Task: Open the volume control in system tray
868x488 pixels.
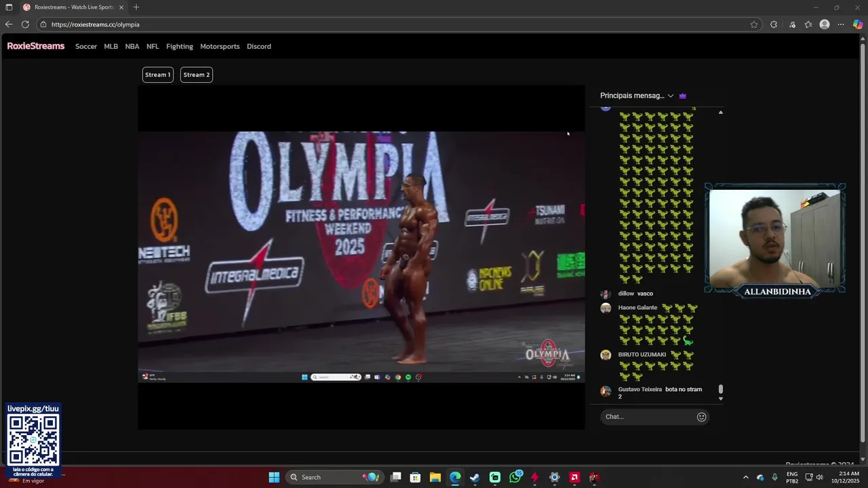Action: pos(820,477)
